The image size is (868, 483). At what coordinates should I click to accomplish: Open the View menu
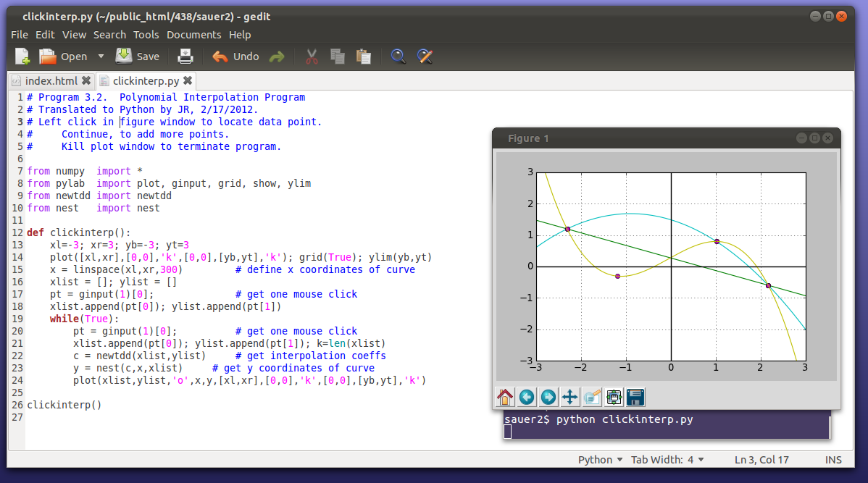point(74,34)
